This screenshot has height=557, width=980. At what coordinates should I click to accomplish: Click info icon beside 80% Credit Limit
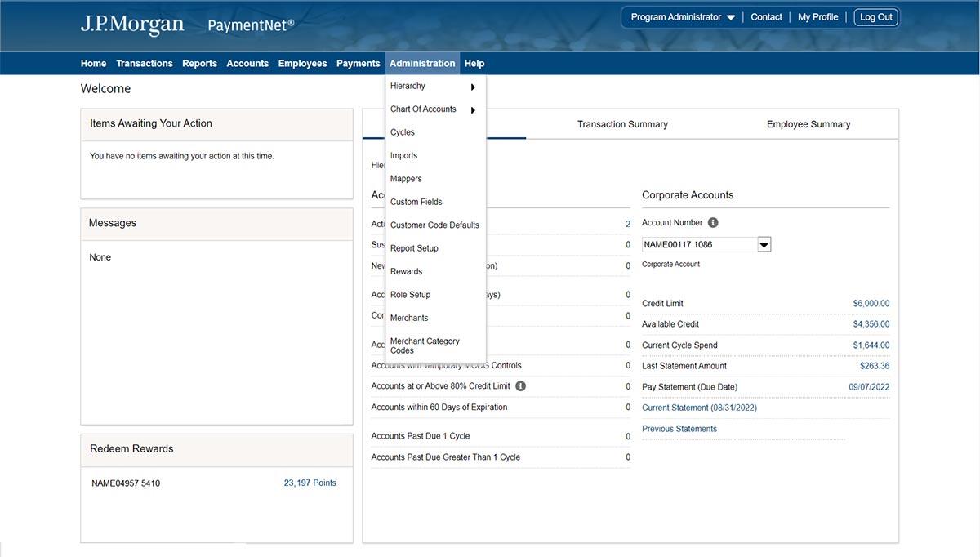(x=521, y=386)
